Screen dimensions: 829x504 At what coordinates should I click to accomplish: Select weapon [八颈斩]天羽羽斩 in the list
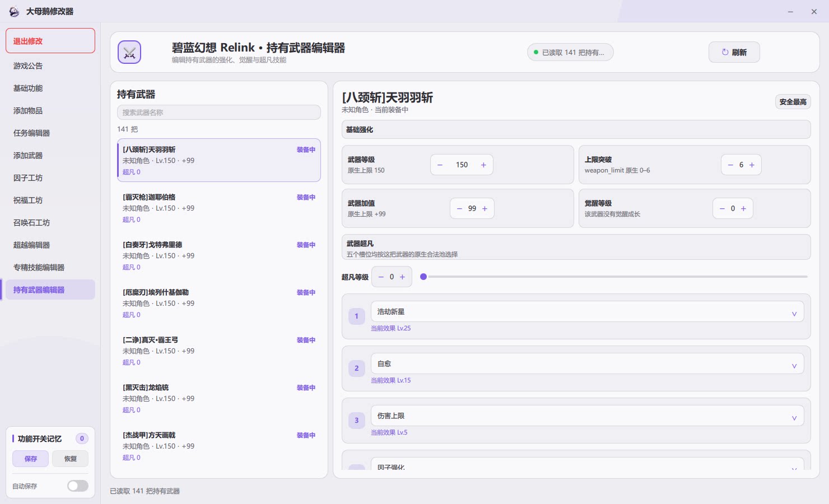click(x=219, y=160)
